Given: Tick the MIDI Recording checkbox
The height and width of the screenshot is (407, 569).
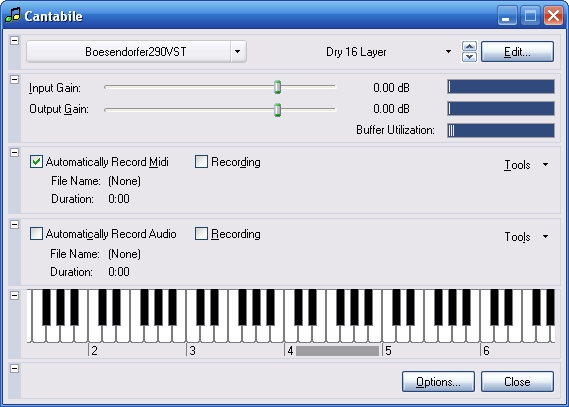Looking at the screenshot, I should (x=201, y=162).
